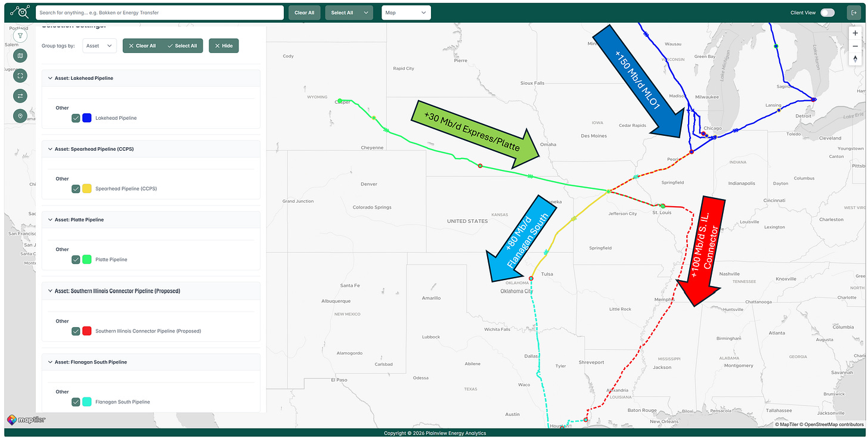Reset map bearing with compass icon
The height and width of the screenshot is (438, 868).
click(855, 58)
